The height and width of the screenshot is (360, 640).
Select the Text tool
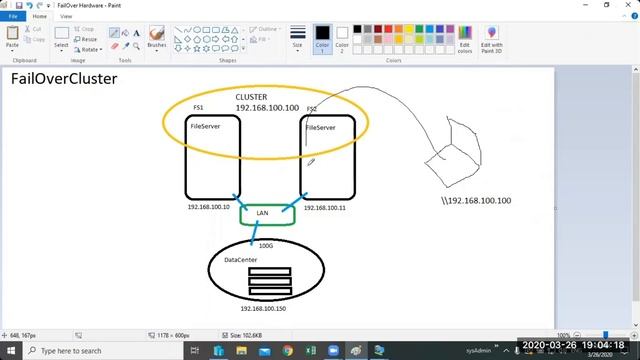[136, 33]
